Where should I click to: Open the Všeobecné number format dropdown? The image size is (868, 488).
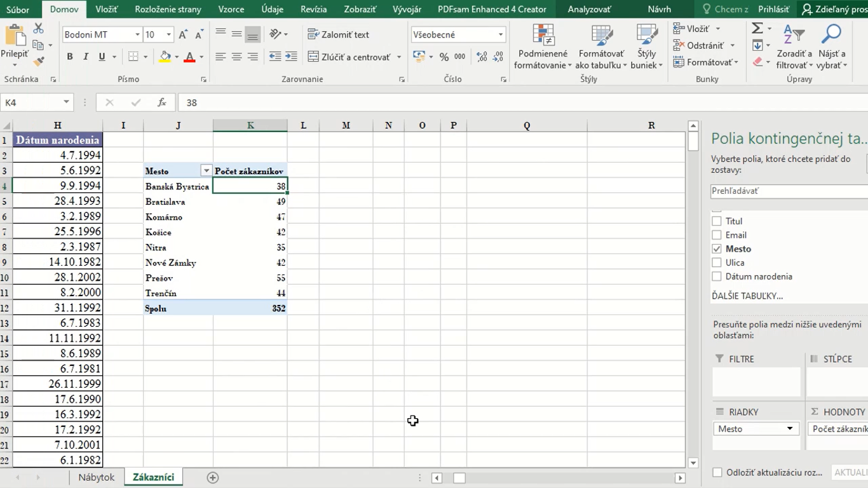click(x=501, y=35)
